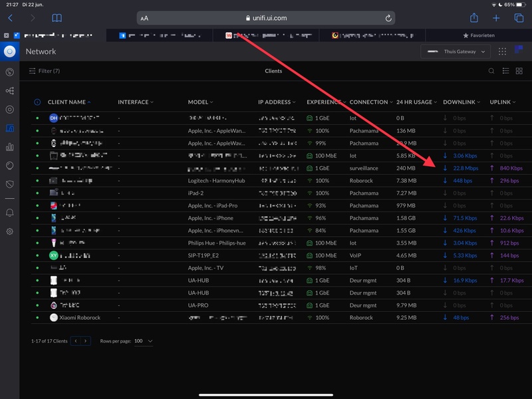Open the Topology sidebar icon
532x399 pixels.
coord(10,90)
